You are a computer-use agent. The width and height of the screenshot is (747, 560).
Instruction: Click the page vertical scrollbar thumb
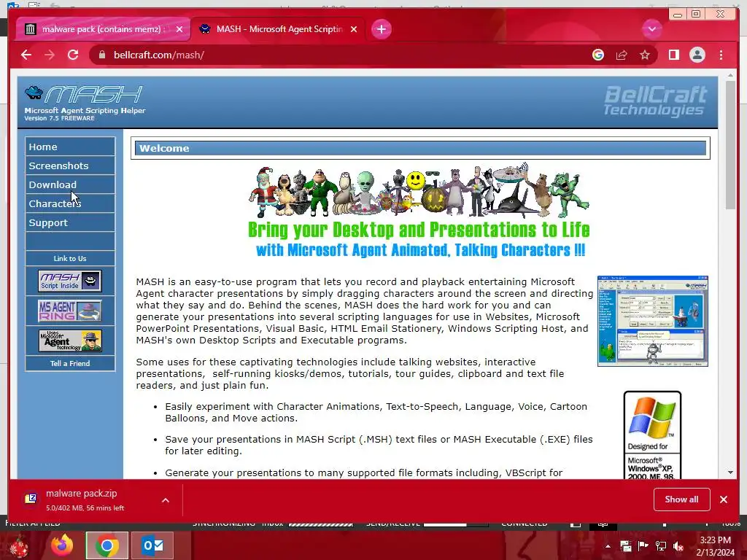click(x=730, y=145)
